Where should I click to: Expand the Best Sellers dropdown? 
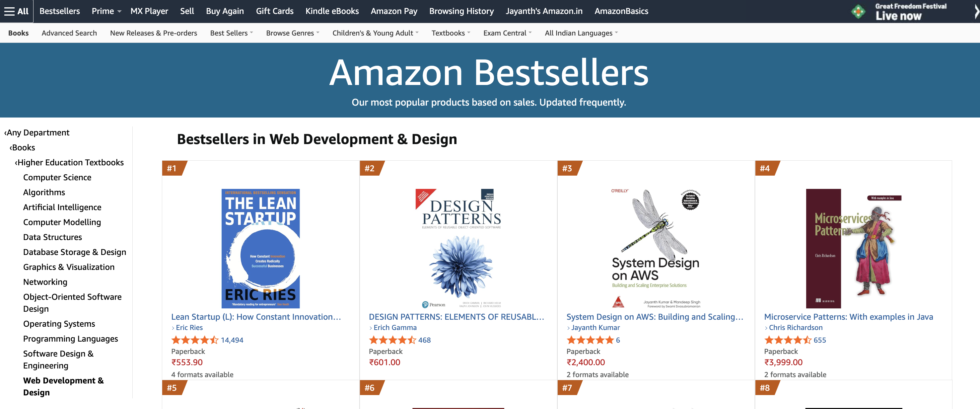231,33
